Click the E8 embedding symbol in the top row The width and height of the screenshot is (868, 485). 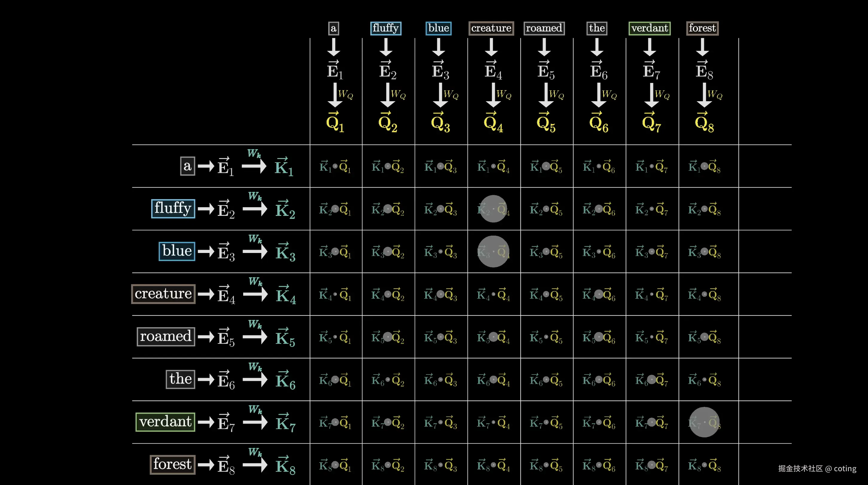pyautogui.click(x=704, y=70)
